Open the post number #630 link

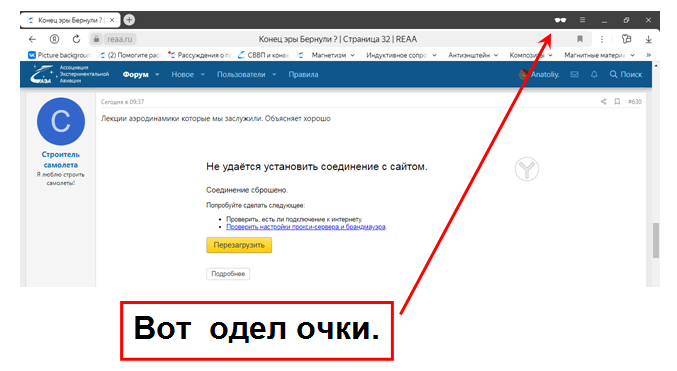click(x=635, y=101)
